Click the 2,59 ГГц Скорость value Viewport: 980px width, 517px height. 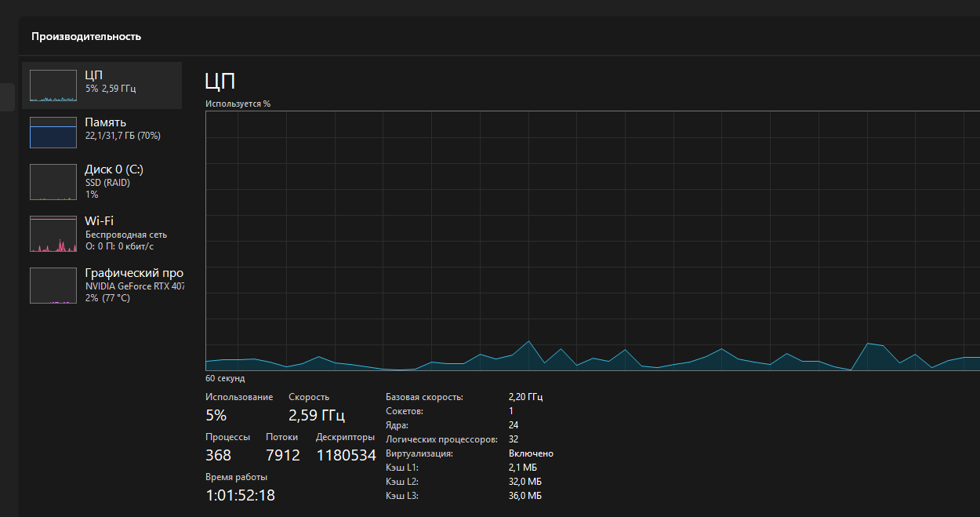(x=317, y=415)
